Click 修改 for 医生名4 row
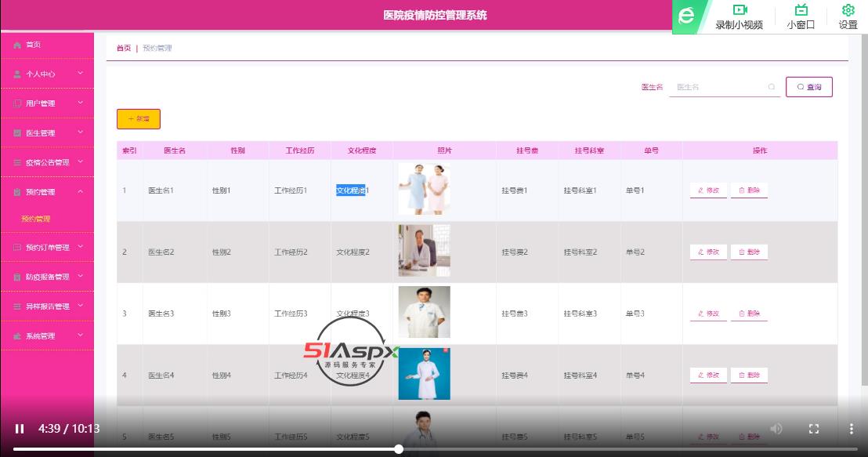 708,375
